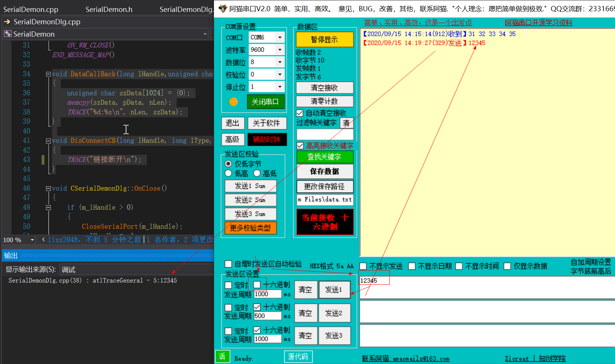Select the 高低 radio button
The width and height of the screenshot is (615, 364).
257,173
